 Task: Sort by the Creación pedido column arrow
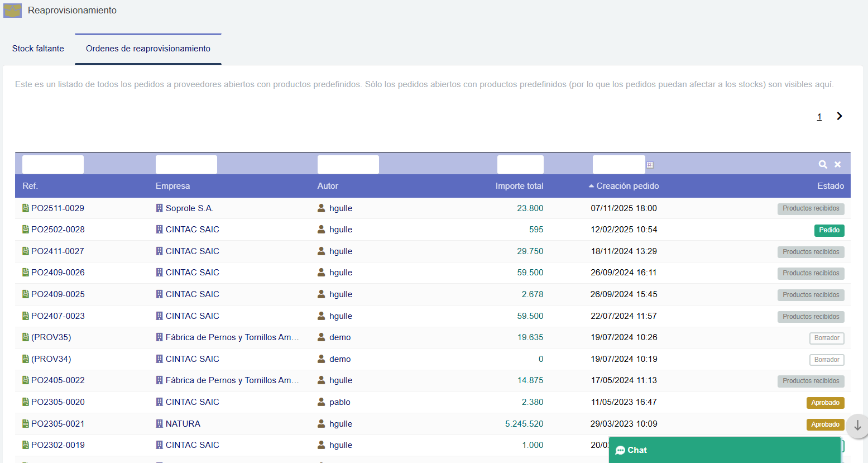click(593, 185)
